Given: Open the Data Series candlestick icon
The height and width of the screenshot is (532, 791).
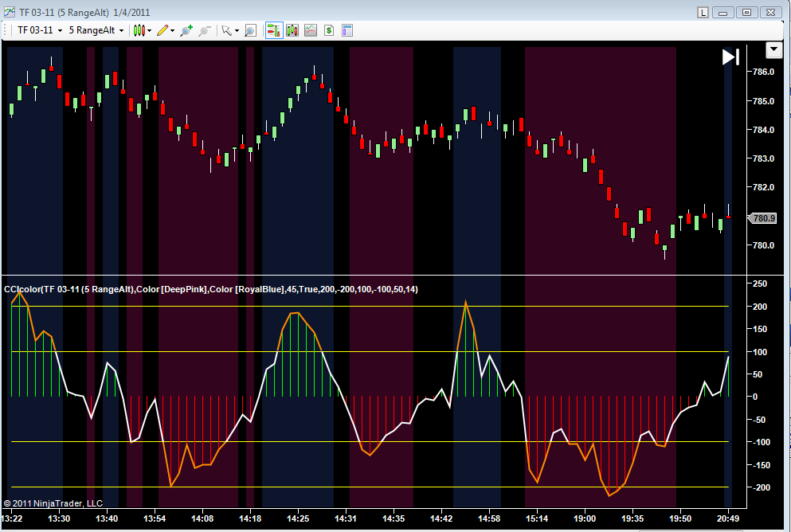Looking at the screenshot, I should pos(292,31).
